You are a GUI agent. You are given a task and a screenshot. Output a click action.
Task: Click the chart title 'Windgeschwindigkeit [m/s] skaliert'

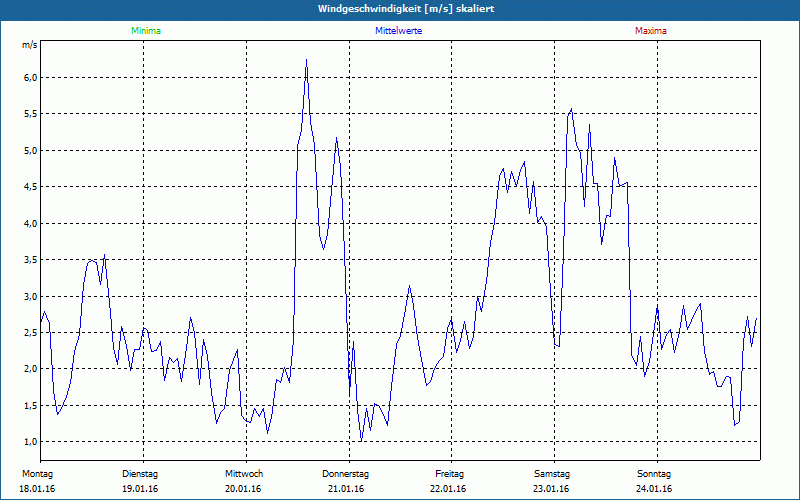pos(406,9)
